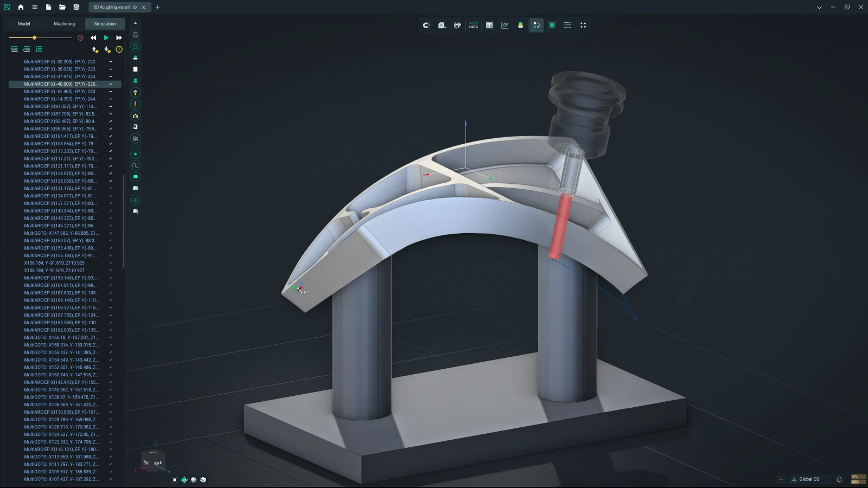Toggle the simulation mode button
The image size is (868, 488).
coord(537,25)
